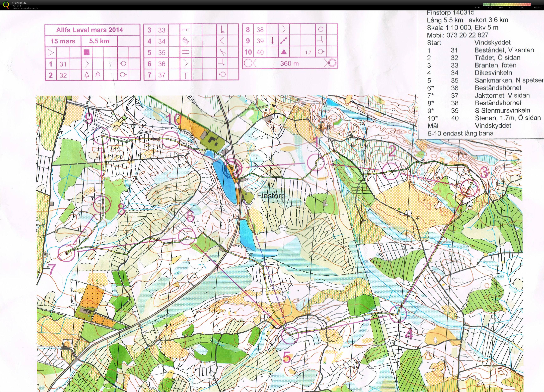Click 'Mobil: 073 20 22 827' text
This screenshot has height=392, width=544.
pyautogui.click(x=458, y=35)
